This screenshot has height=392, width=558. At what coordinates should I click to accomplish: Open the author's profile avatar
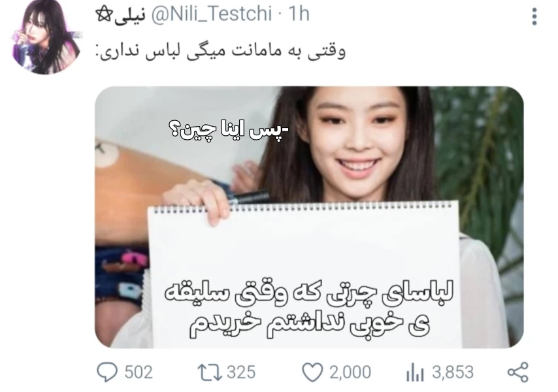click(46, 37)
